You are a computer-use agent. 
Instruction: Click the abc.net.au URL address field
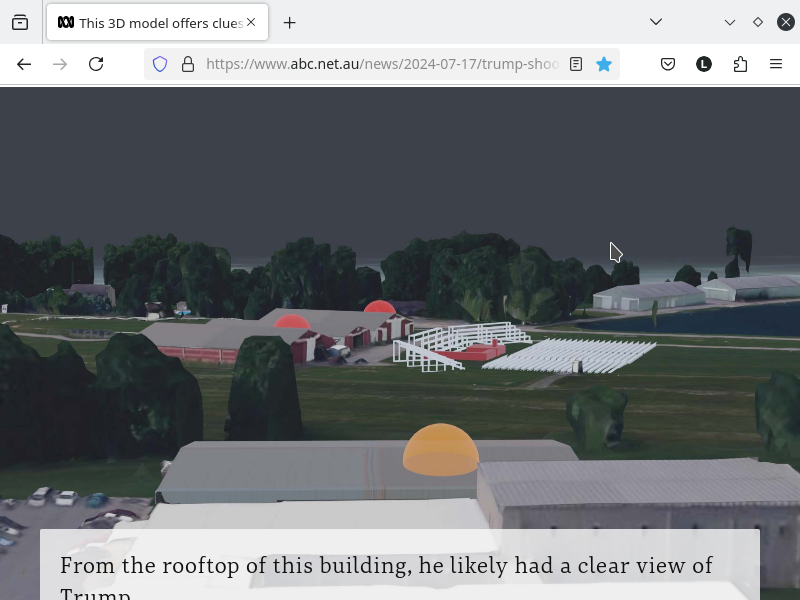[x=380, y=64]
